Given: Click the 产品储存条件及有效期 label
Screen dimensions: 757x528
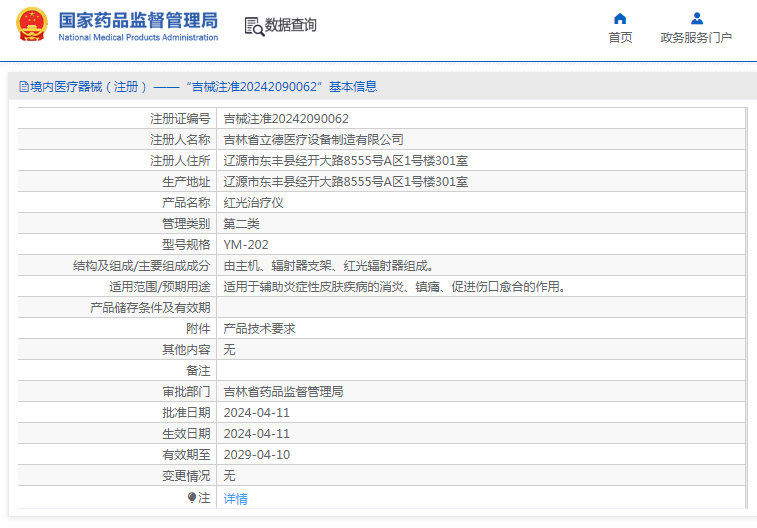Looking at the screenshot, I should (150, 308).
